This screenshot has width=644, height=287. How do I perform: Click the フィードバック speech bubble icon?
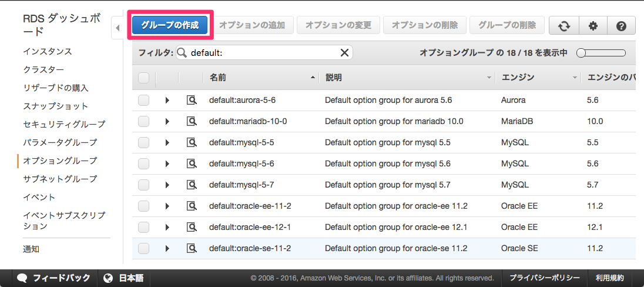(x=22, y=278)
